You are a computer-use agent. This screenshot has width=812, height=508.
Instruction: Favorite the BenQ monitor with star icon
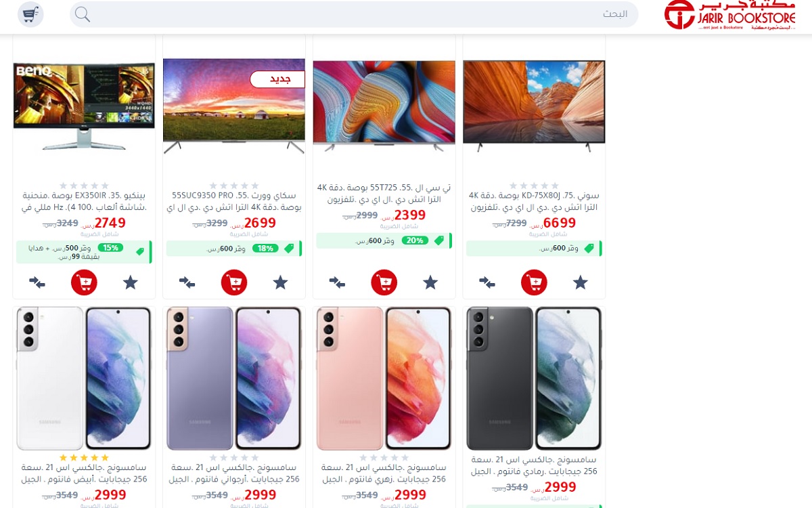point(131,282)
